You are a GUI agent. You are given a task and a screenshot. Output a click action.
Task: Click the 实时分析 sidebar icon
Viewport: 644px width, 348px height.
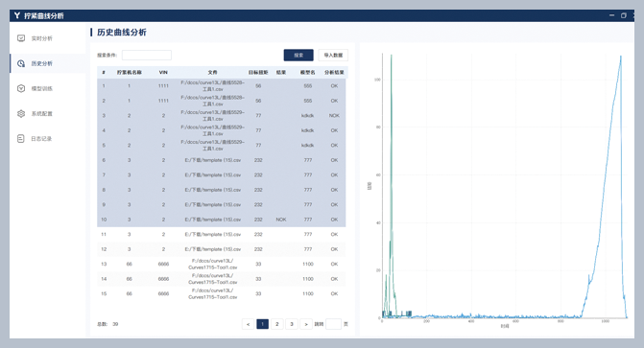point(21,38)
